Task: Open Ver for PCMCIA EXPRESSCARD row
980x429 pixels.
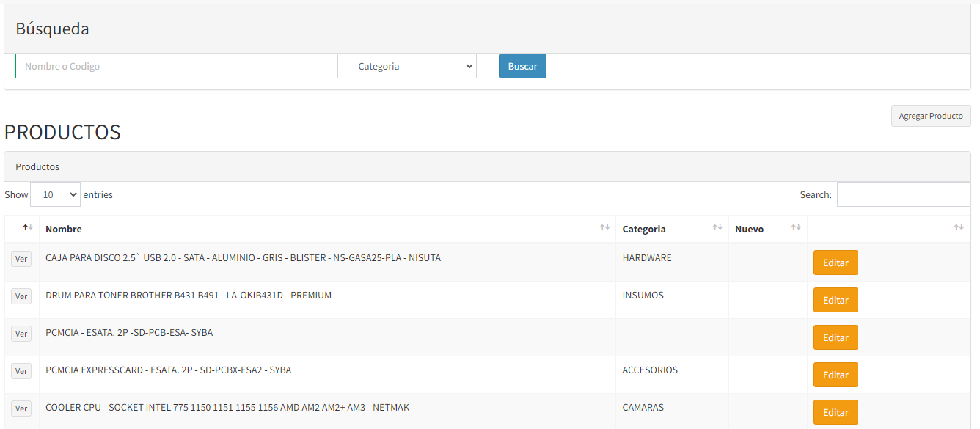Action: coord(21,371)
